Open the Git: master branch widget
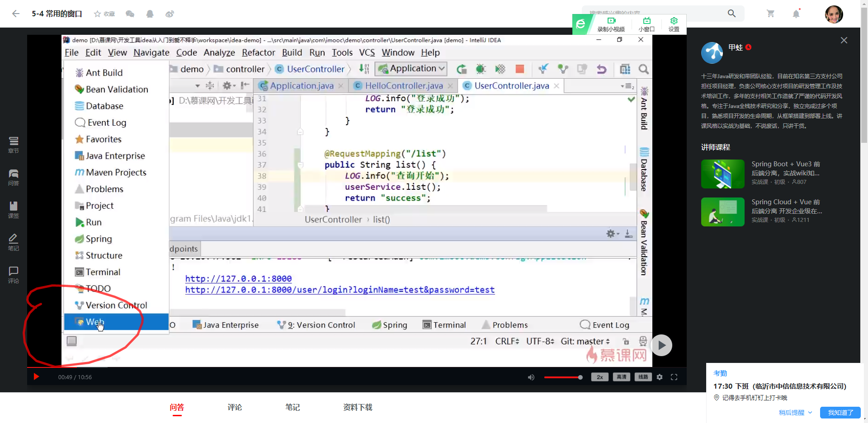The width and height of the screenshot is (868, 423). (x=585, y=341)
